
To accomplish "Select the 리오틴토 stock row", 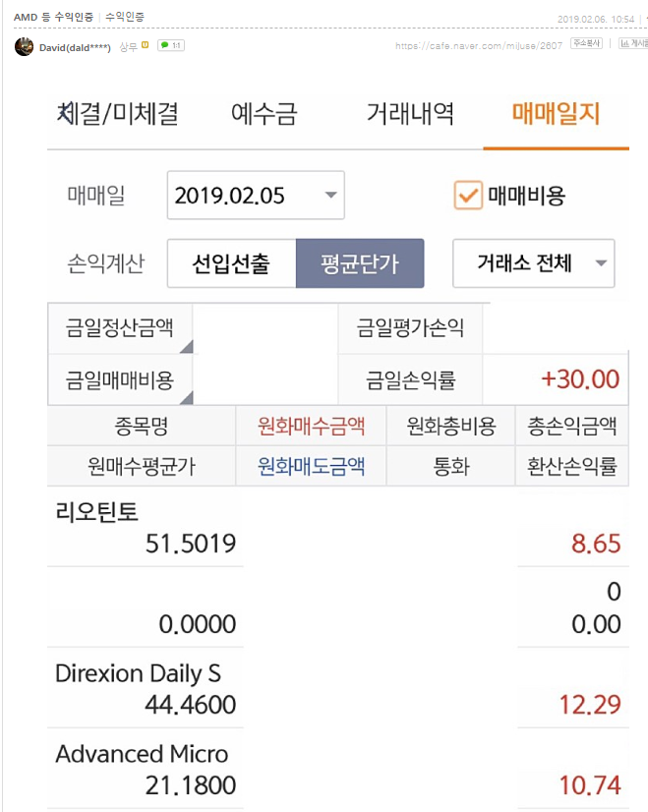I will point(145,527).
